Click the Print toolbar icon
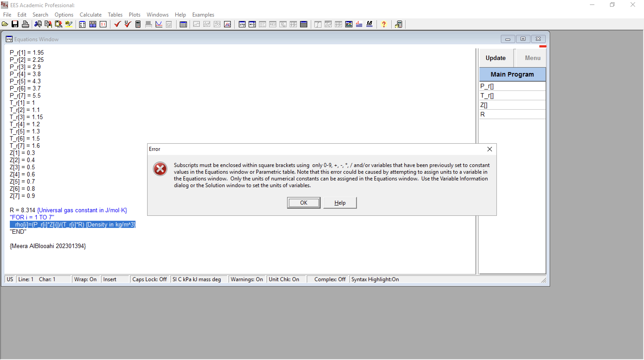 25,24
